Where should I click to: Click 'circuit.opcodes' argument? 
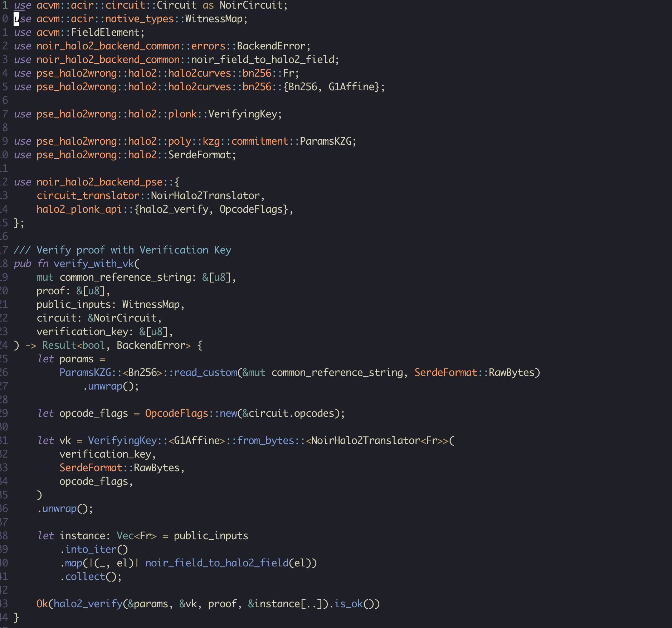pos(291,413)
